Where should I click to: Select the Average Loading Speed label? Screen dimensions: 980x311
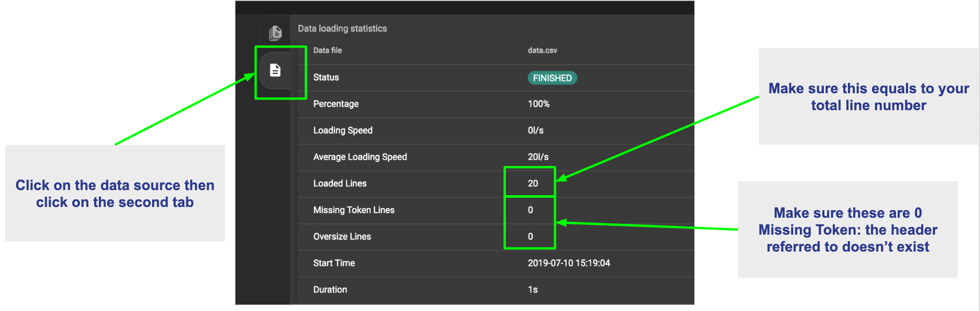(x=360, y=157)
